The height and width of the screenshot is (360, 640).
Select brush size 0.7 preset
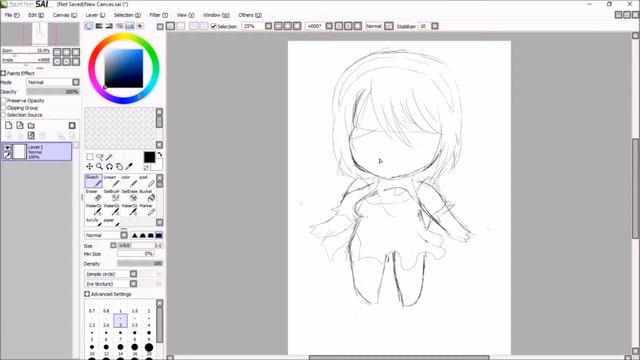[x=92, y=307]
